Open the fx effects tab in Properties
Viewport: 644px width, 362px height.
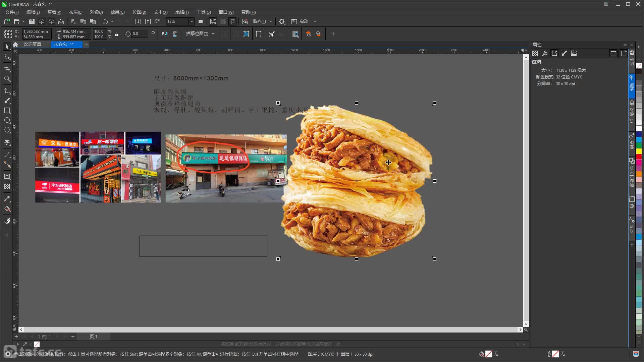pos(545,53)
